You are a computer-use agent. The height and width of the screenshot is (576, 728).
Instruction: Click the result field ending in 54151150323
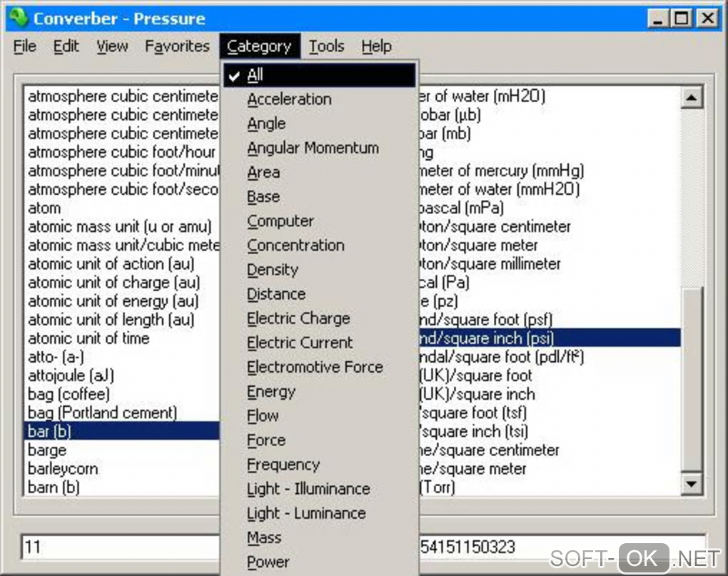(562, 547)
